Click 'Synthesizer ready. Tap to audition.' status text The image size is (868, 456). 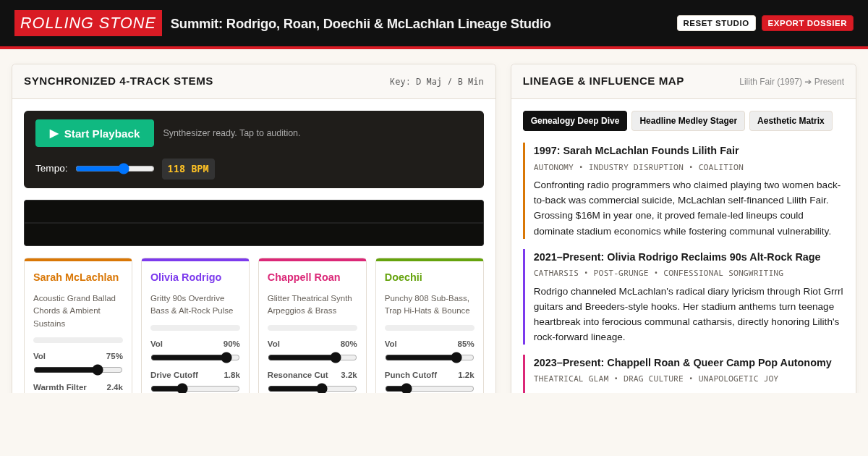pyautogui.click(x=231, y=133)
